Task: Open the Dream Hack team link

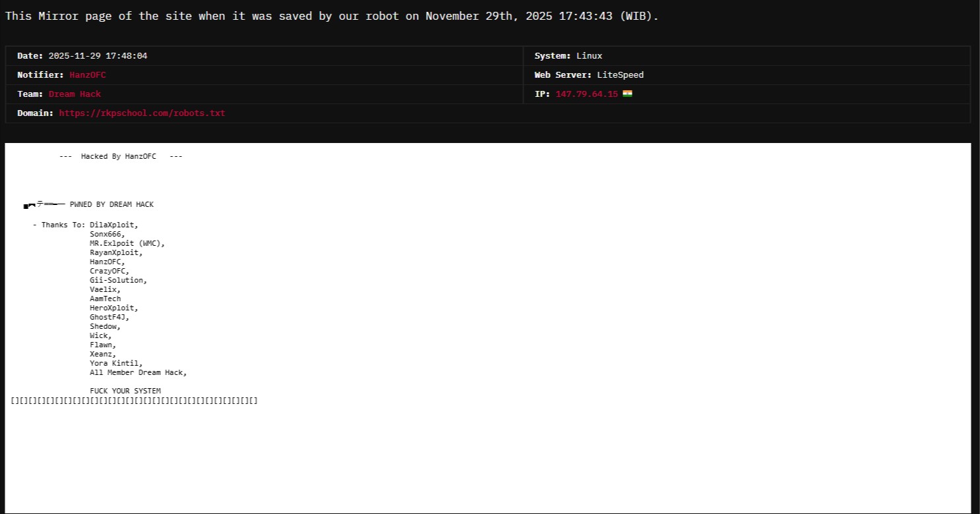Action: pos(75,94)
